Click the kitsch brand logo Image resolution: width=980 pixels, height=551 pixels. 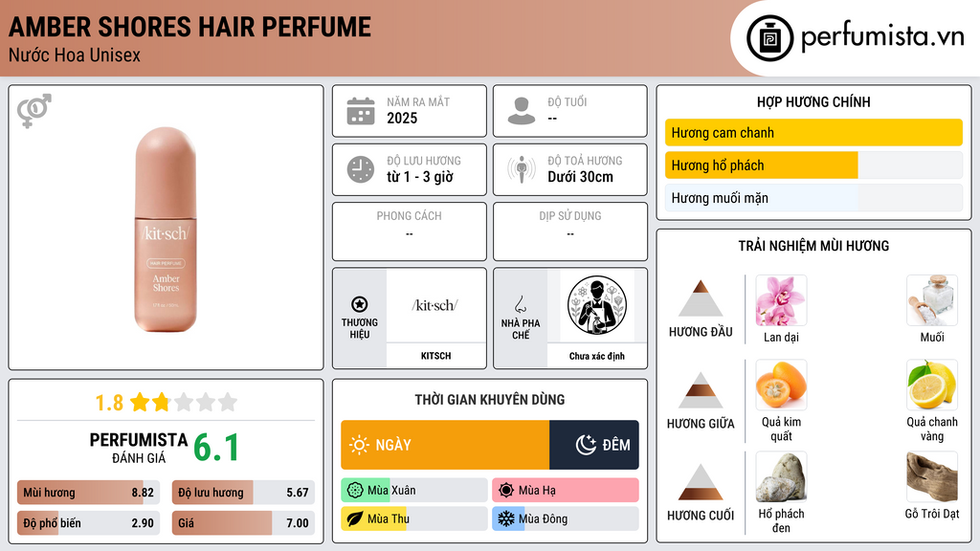click(435, 305)
